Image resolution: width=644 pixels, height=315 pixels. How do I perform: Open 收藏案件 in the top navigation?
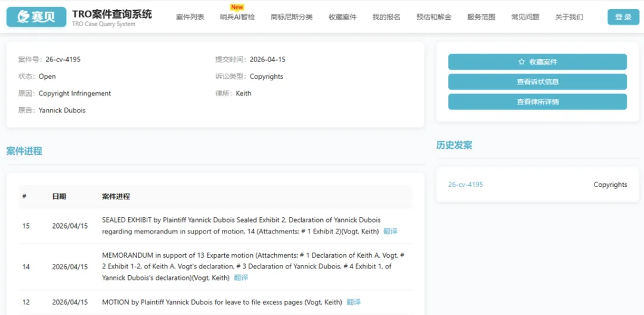tap(342, 17)
